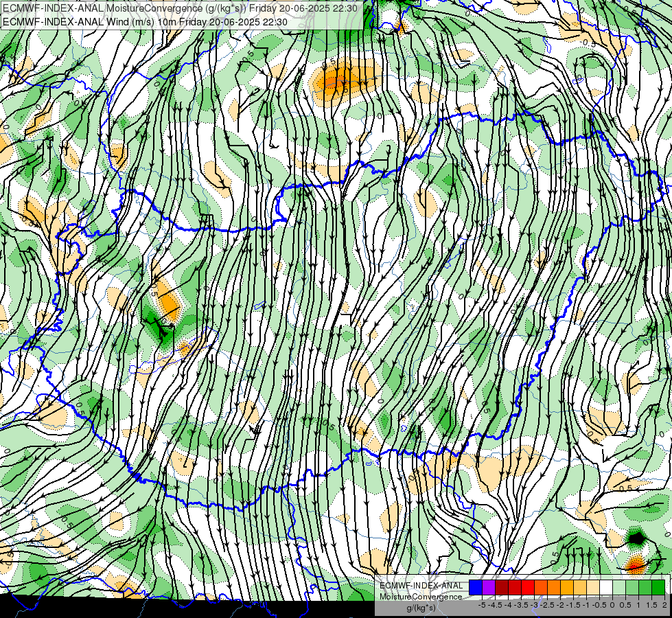Click the lightest green legend swatch
The width and height of the screenshot is (672, 618).
click(x=619, y=587)
